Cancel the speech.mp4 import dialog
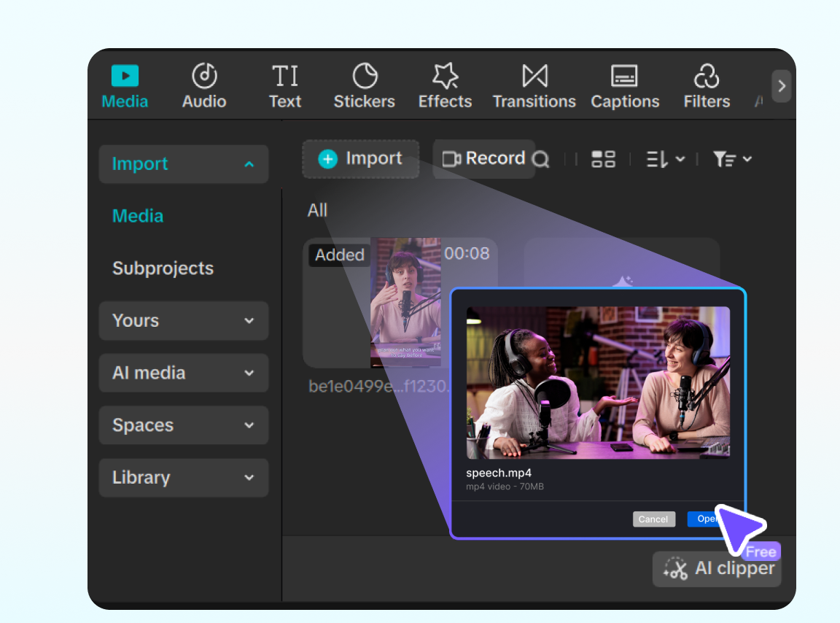The image size is (840, 623). 653,519
